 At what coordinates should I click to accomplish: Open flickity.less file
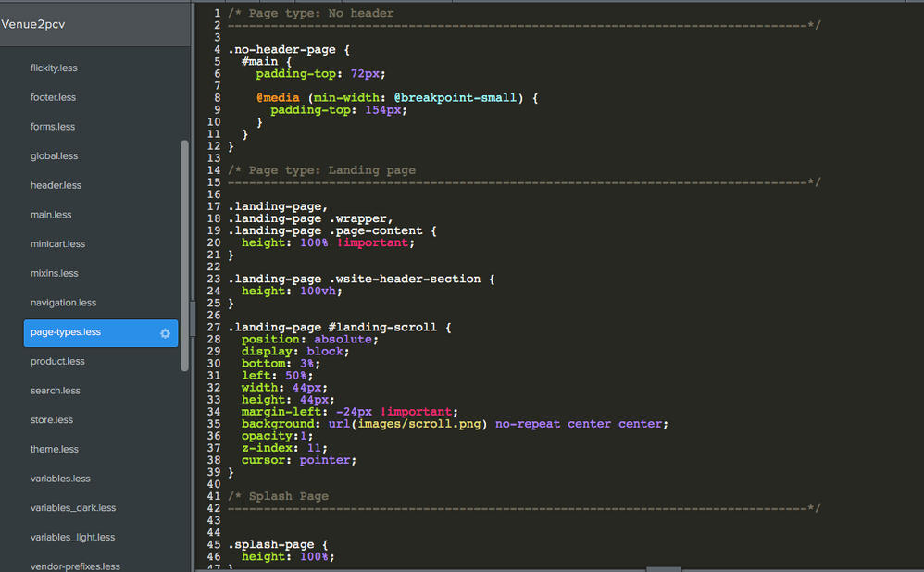[x=53, y=68]
